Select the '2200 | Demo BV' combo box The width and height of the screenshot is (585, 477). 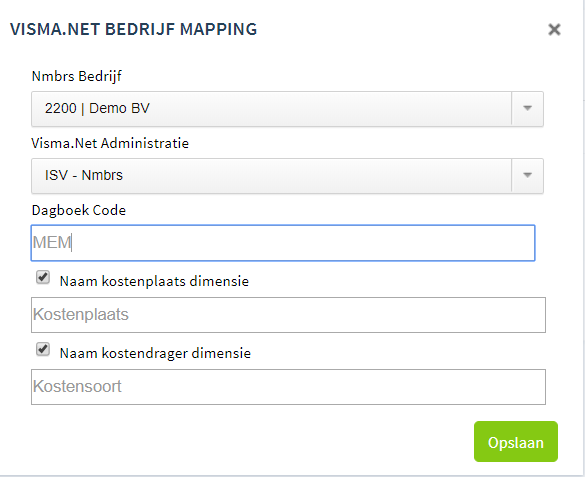tap(287, 109)
